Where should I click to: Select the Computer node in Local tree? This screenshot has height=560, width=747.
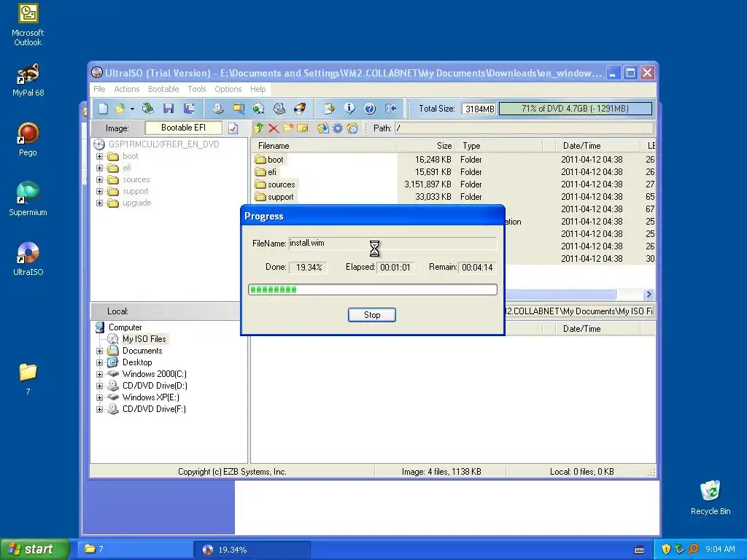[125, 327]
